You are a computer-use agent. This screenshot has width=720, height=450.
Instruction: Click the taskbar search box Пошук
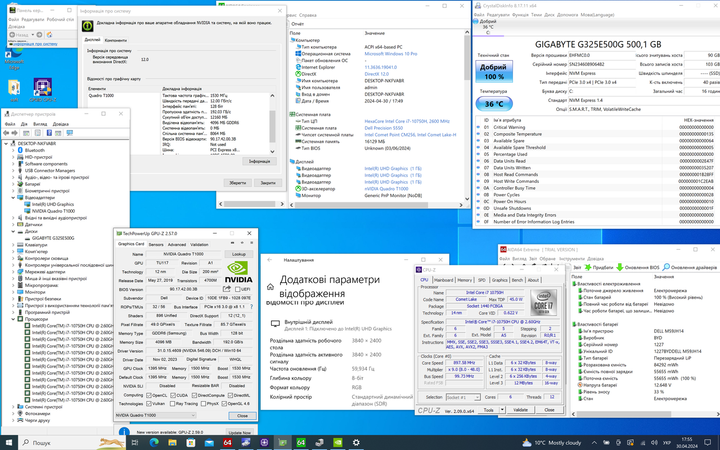coord(72,442)
